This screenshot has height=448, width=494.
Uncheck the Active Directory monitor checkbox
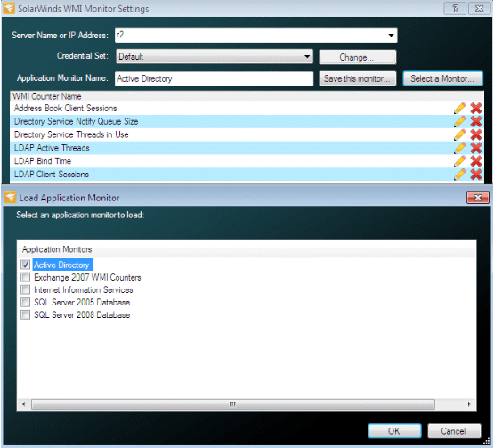26,265
